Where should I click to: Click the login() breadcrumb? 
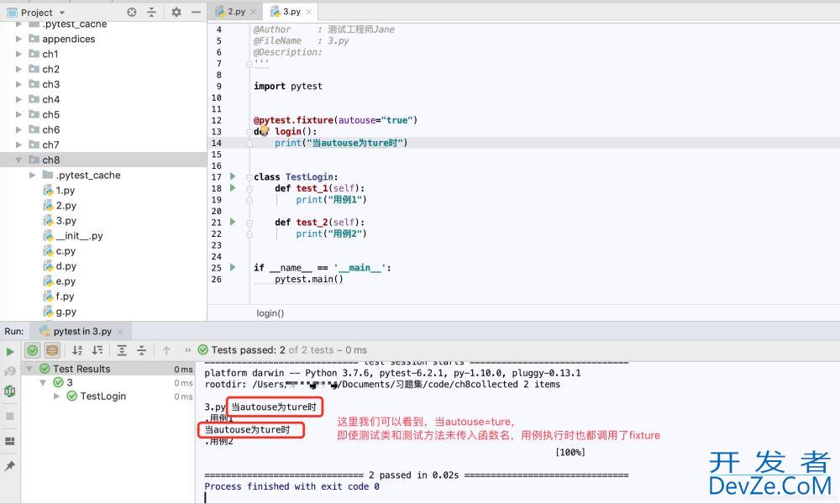pos(270,313)
